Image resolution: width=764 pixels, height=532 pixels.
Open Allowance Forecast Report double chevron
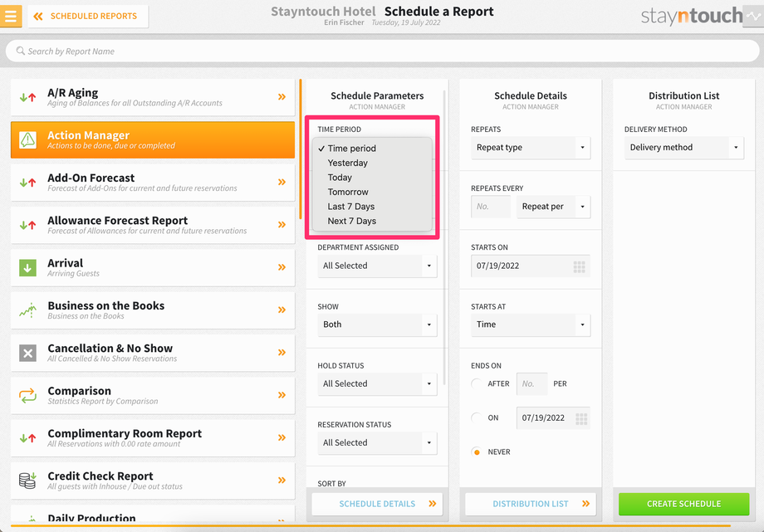282,225
